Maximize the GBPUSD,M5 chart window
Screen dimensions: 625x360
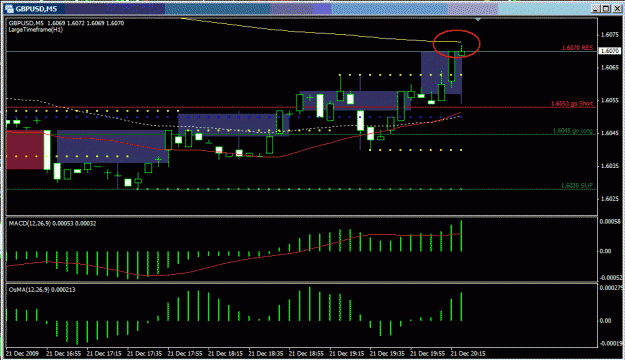pos(606,8)
